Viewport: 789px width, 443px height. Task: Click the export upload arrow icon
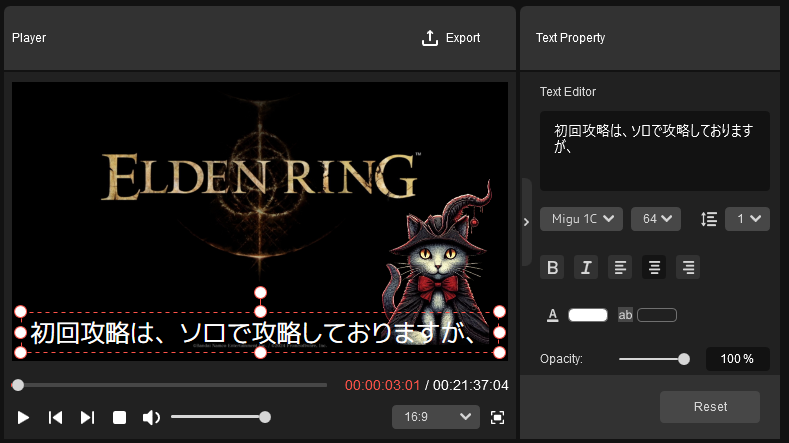pos(430,38)
